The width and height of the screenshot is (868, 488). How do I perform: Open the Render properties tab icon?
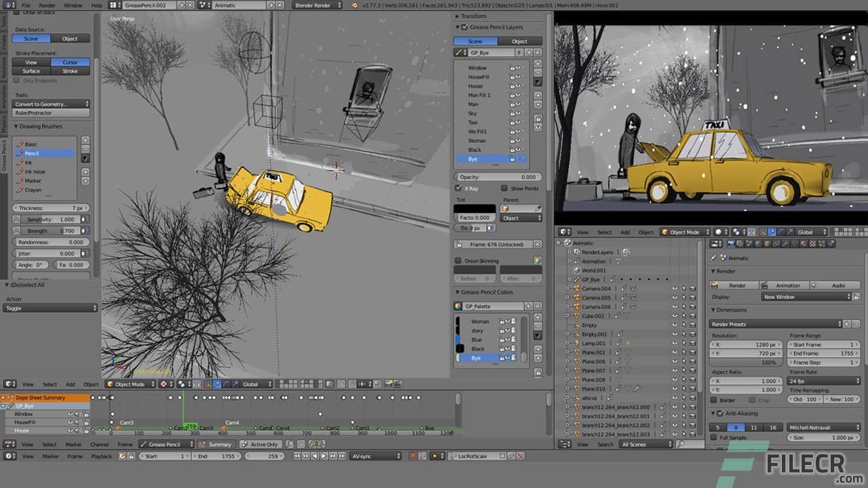[731, 243]
